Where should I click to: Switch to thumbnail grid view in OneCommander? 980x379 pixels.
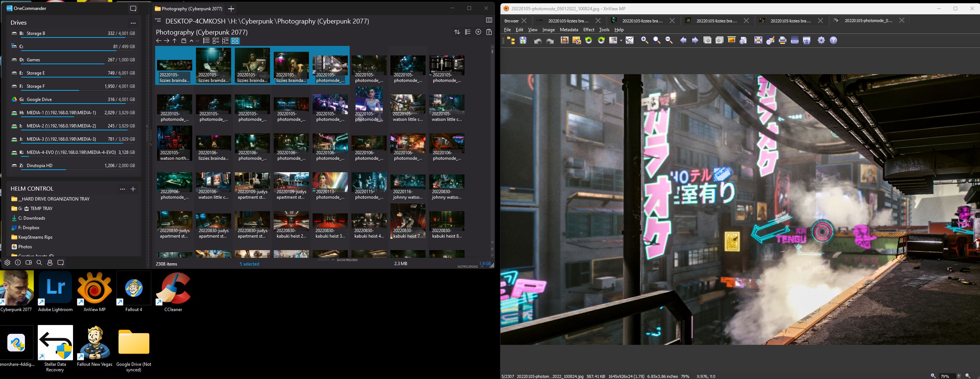235,41
